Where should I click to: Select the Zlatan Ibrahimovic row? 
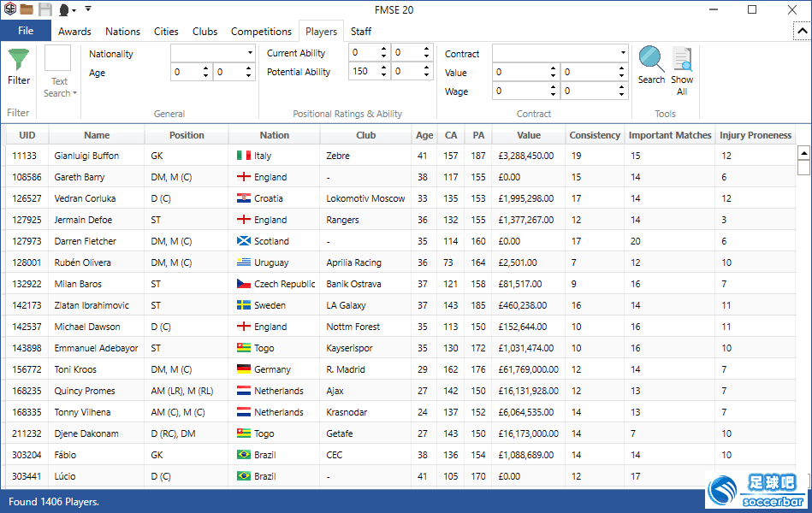(90, 305)
